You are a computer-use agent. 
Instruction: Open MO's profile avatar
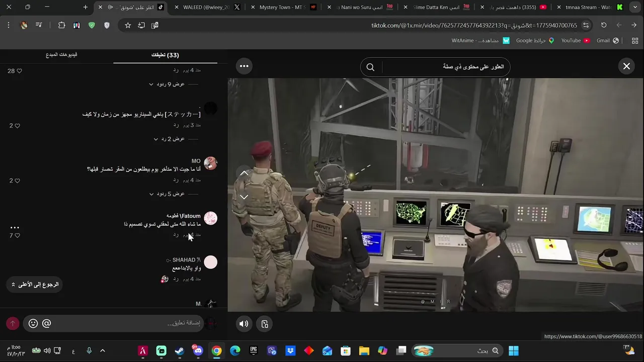coord(210,163)
